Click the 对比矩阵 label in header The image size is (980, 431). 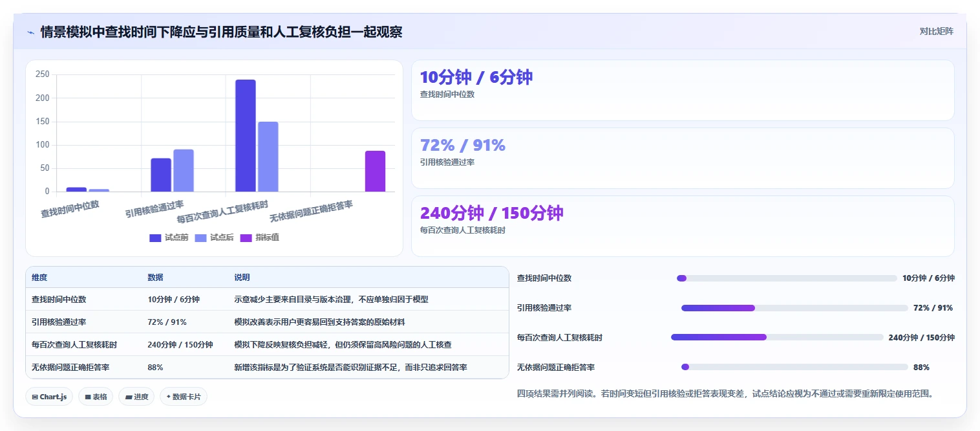pyautogui.click(x=936, y=31)
